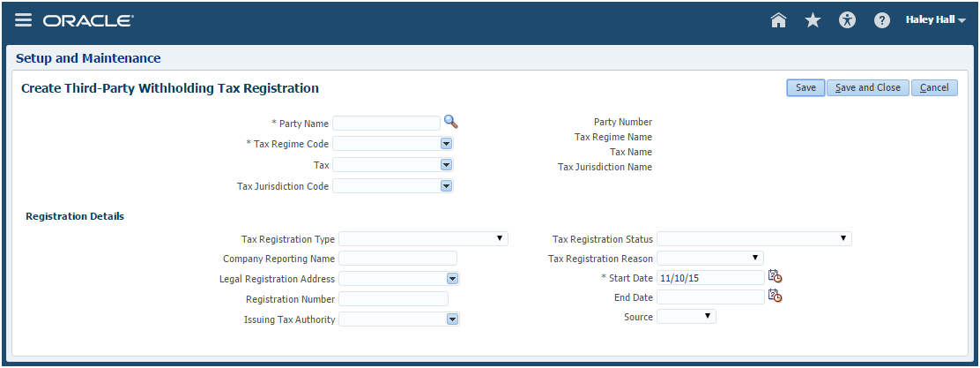Focus the Registration Number field
Image resolution: width=980 pixels, height=368 pixels.
point(393,299)
